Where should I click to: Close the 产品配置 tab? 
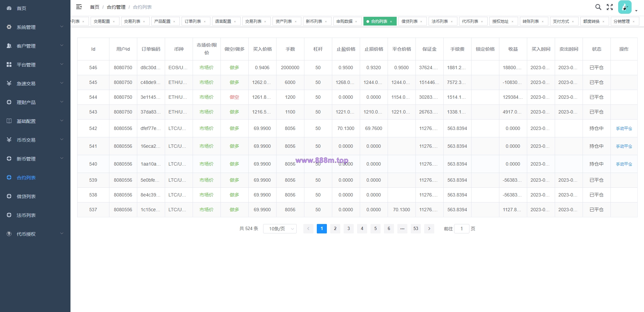point(174,21)
